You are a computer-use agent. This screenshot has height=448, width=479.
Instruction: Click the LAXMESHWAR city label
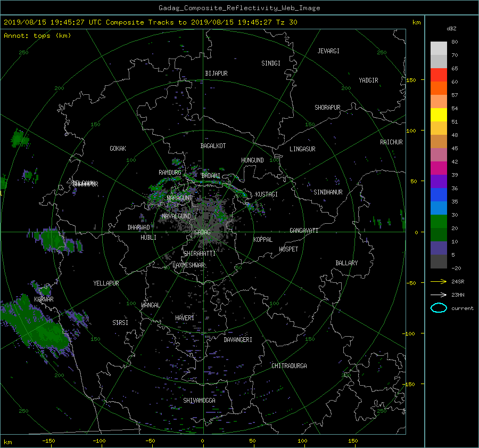click(188, 265)
